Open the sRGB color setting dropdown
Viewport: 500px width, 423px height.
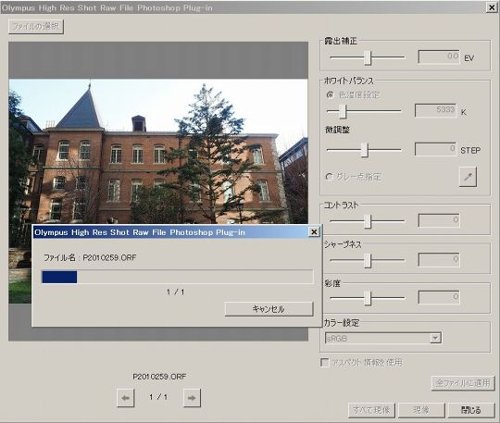click(383, 338)
